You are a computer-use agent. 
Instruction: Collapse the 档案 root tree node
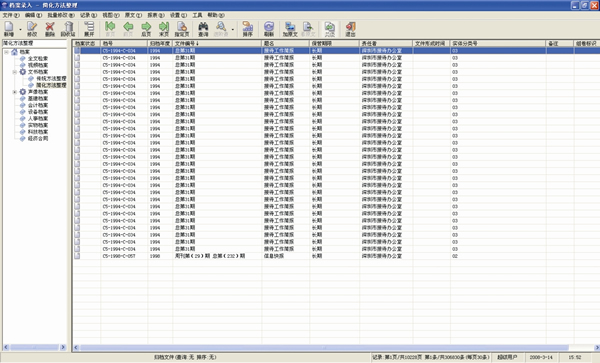coord(6,52)
